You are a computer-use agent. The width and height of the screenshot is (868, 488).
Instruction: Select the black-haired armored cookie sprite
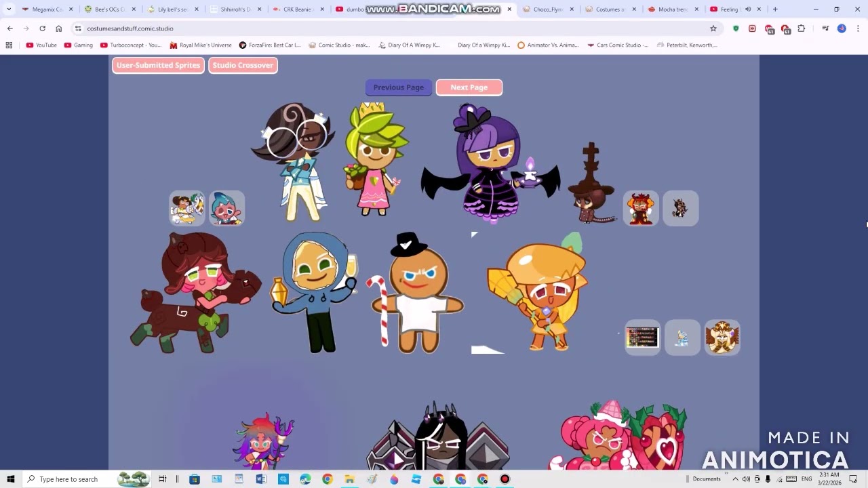coord(437,437)
